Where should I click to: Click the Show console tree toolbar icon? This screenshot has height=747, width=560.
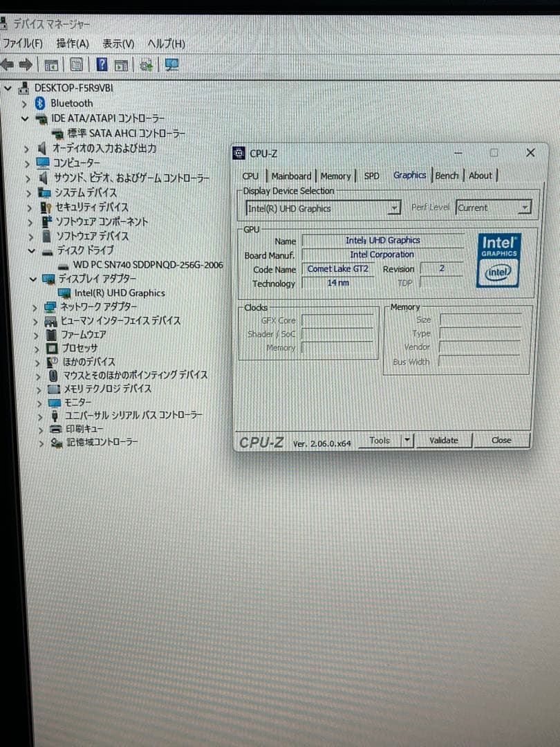(x=50, y=65)
